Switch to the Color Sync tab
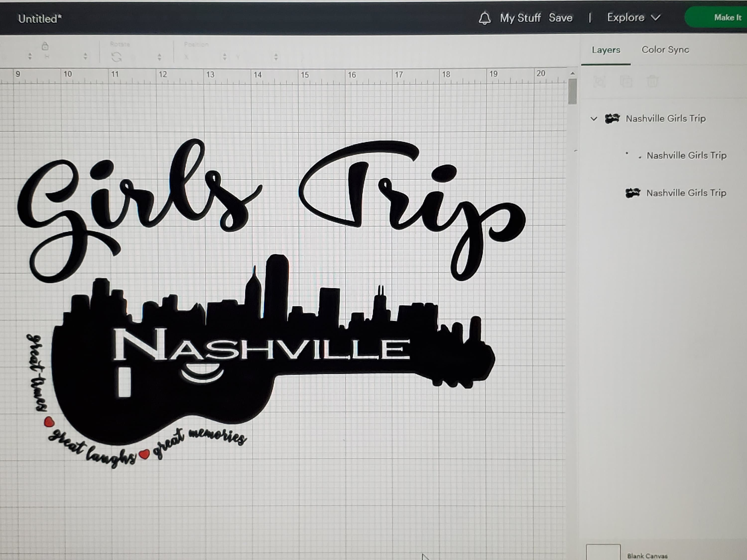The height and width of the screenshot is (560, 747). pos(665,50)
